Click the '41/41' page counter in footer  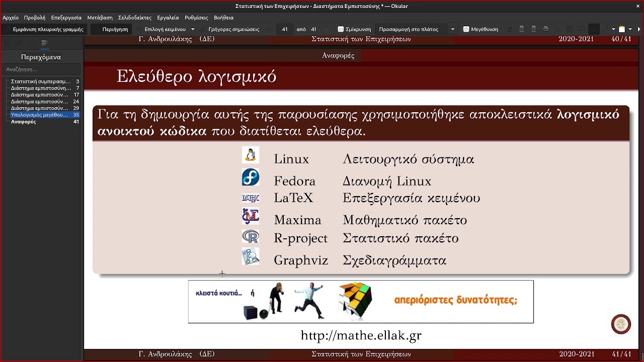(x=622, y=354)
